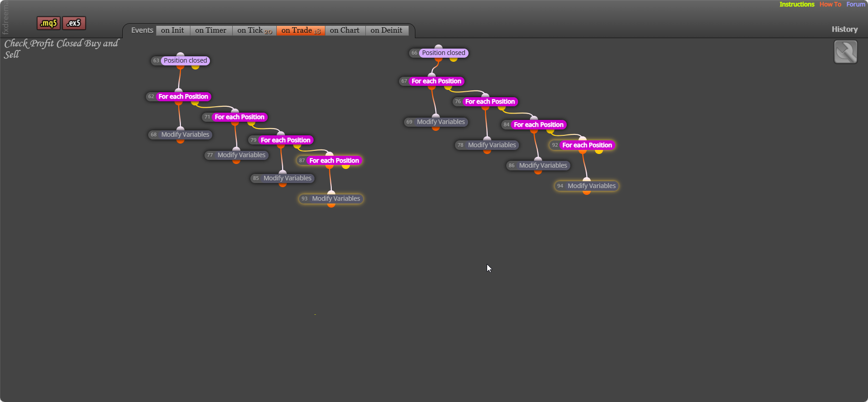Visit the Forum link

(x=856, y=4)
